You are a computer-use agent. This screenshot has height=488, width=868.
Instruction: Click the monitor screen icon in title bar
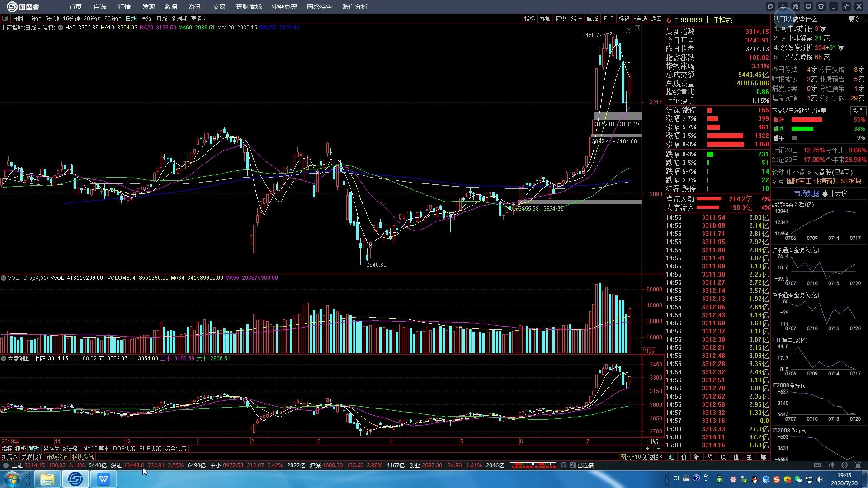tap(808, 6)
